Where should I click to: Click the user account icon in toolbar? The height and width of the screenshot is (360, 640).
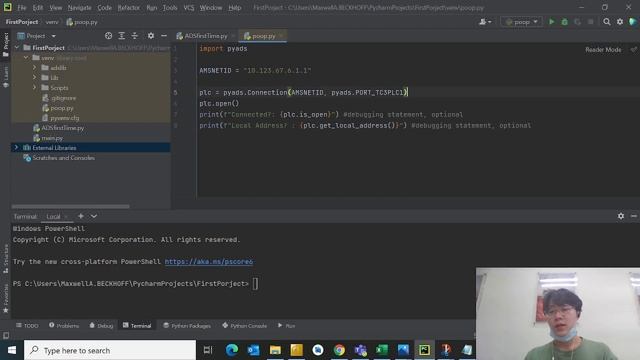[484, 22]
